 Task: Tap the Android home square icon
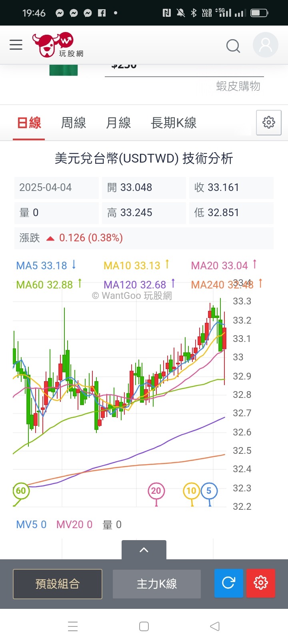(x=144, y=626)
